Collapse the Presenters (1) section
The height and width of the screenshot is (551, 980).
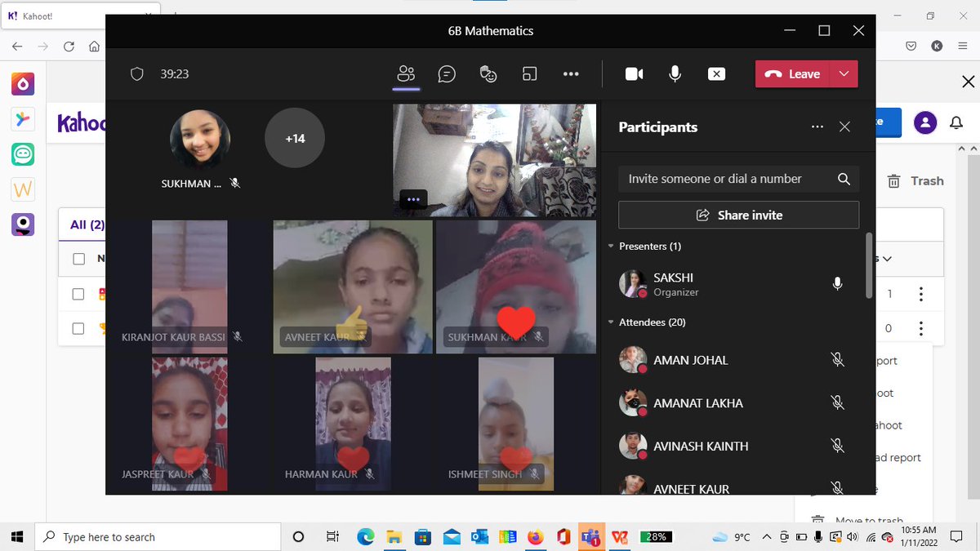coord(611,246)
